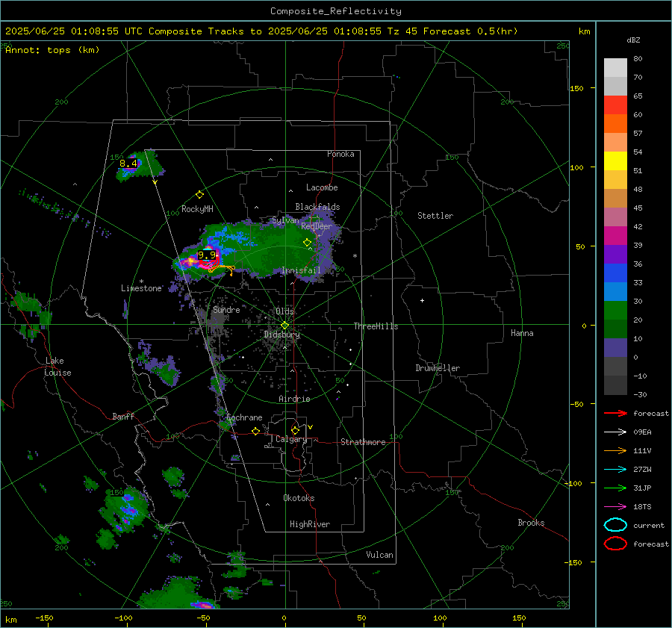
Task: Click violet purple swatch in dBZ scale
Action: click(615, 254)
